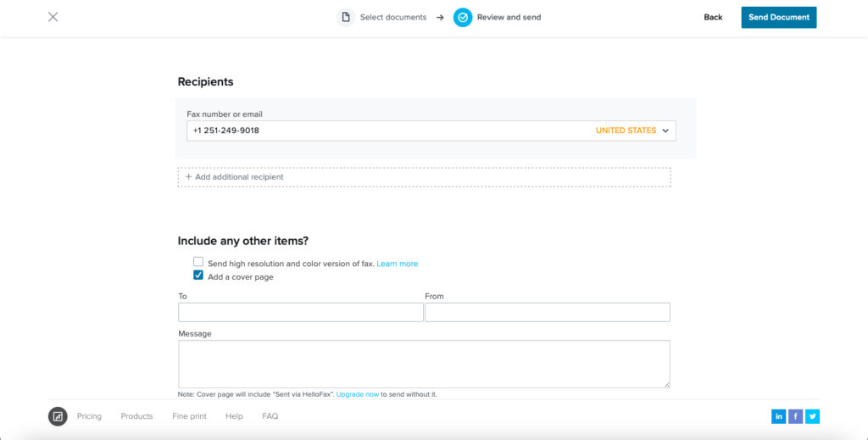Screen dimensions: 868x440
Task: Click the plus icon for additional recipient
Action: click(189, 177)
